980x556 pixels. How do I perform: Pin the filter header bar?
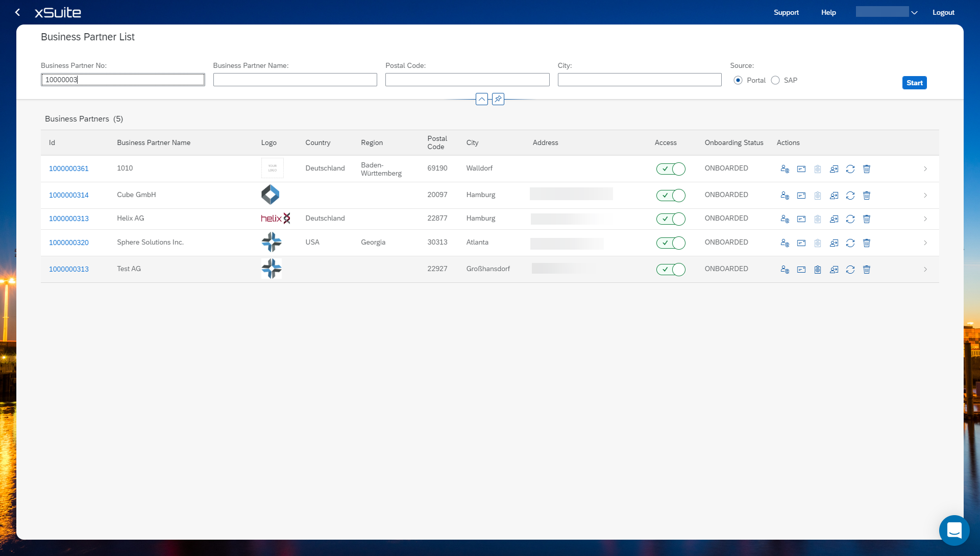(x=498, y=99)
